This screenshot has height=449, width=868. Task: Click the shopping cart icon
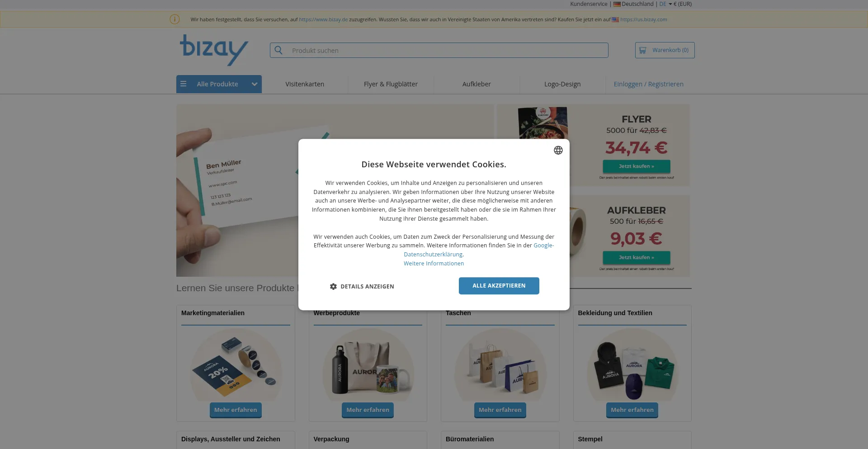pyautogui.click(x=642, y=50)
